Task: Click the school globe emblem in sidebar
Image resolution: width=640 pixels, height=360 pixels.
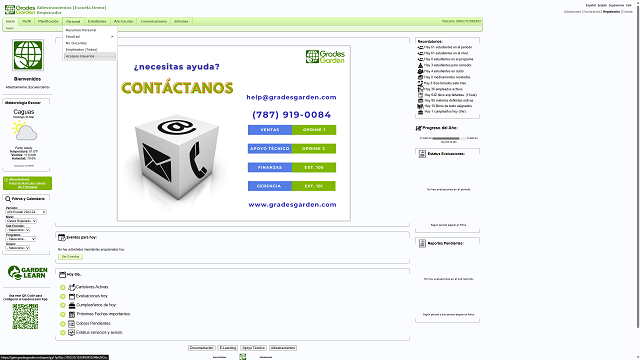Action: pyautogui.click(x=28, y=55)
